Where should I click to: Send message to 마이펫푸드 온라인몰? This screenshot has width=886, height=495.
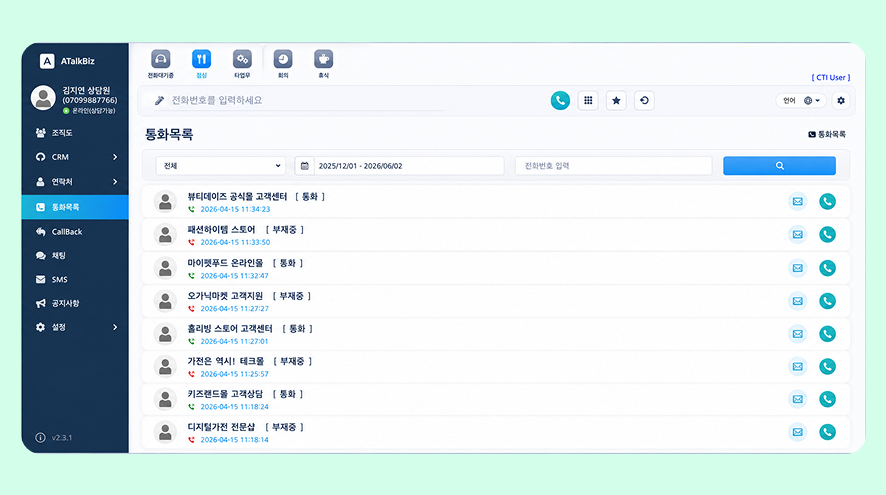tap(797, 268)
